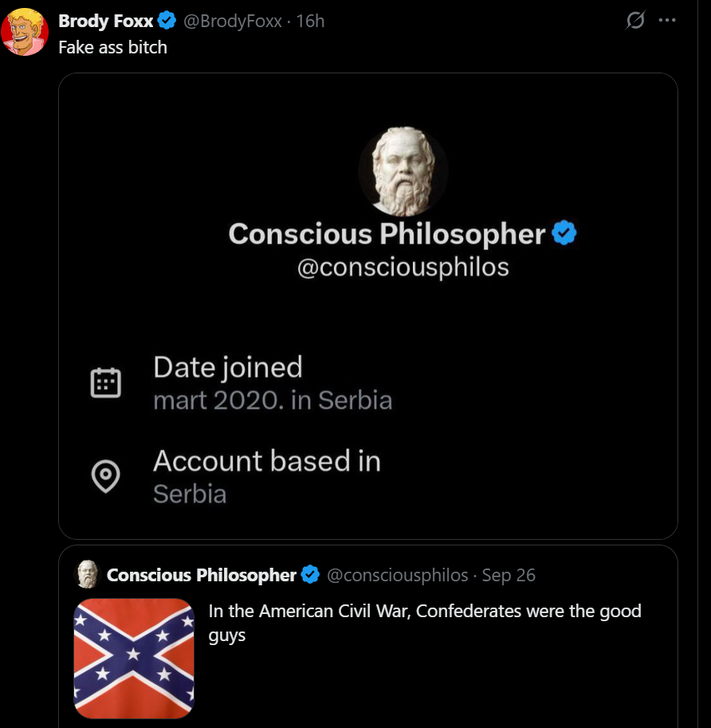Click the verified badge beside Brody Foxx

[x=167, y=22]
